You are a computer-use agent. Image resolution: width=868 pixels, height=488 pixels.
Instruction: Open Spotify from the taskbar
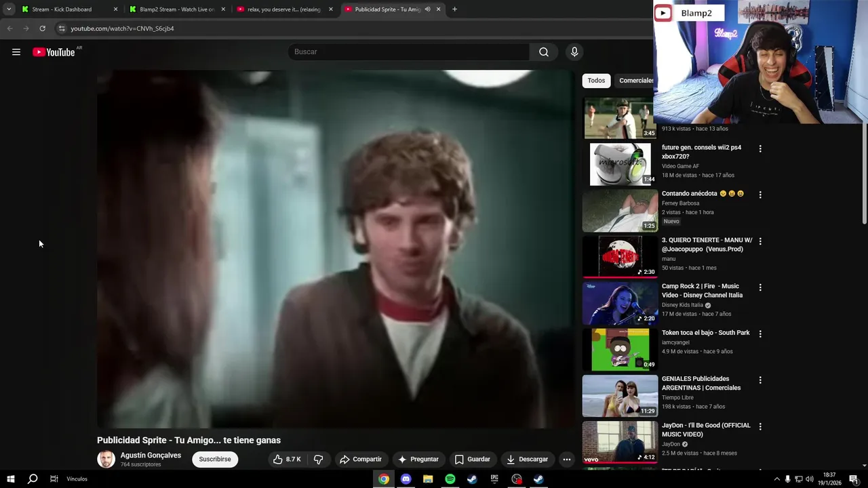click(450, 479)
